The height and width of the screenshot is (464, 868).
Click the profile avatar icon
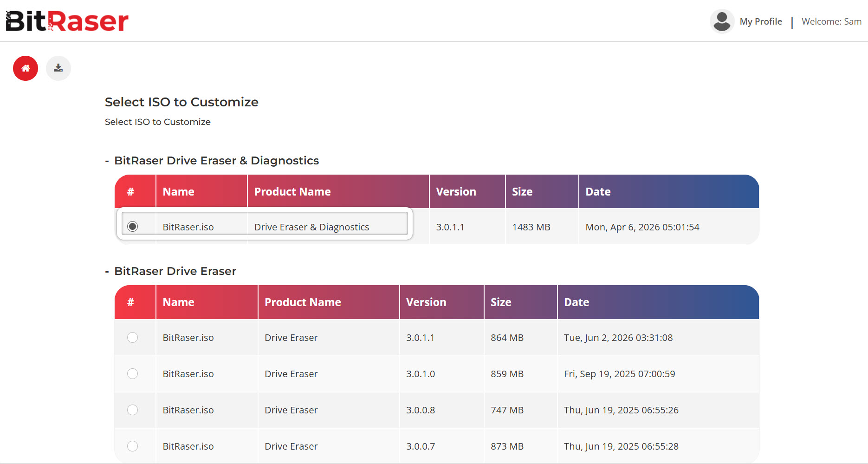click(722, 21)
